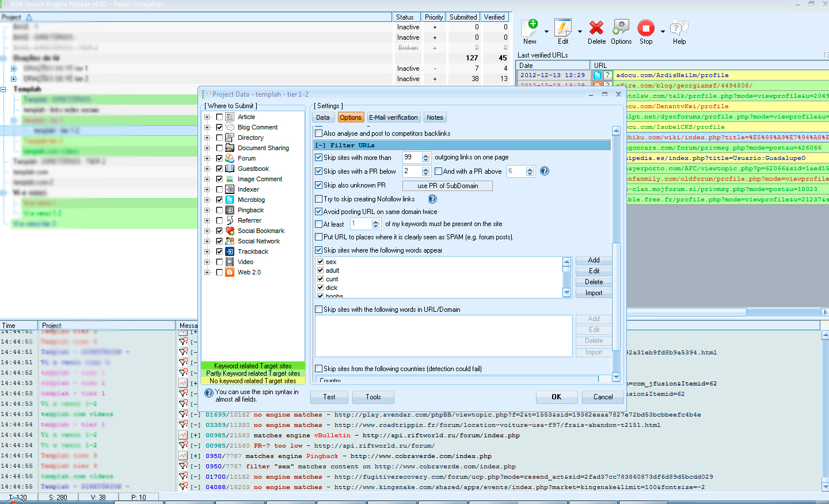The height and width of the screenshot is (504, 829).
Task: Click the Edit project toolbar icon
Action: pos(563,28)
